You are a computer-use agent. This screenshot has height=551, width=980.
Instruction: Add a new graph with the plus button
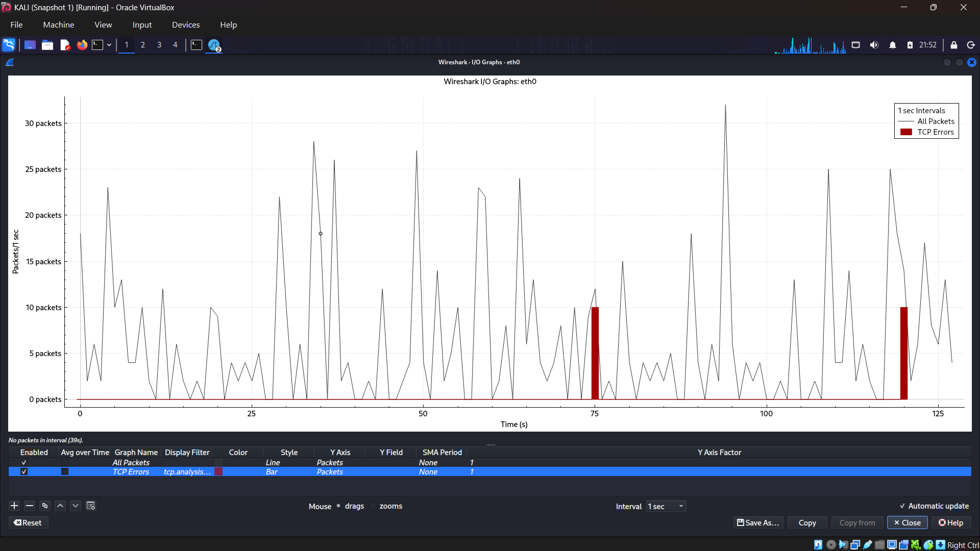click(14, 506)
